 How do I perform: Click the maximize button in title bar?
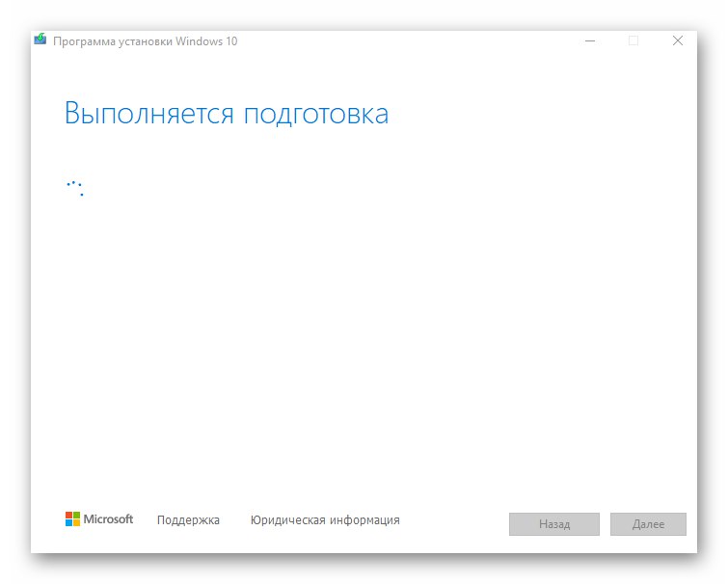pos(634,40)
